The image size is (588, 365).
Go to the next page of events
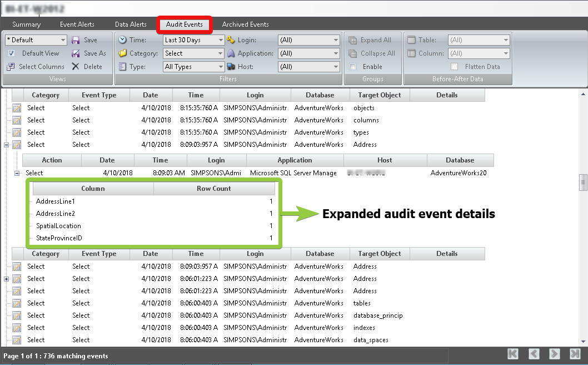point(554,354)
